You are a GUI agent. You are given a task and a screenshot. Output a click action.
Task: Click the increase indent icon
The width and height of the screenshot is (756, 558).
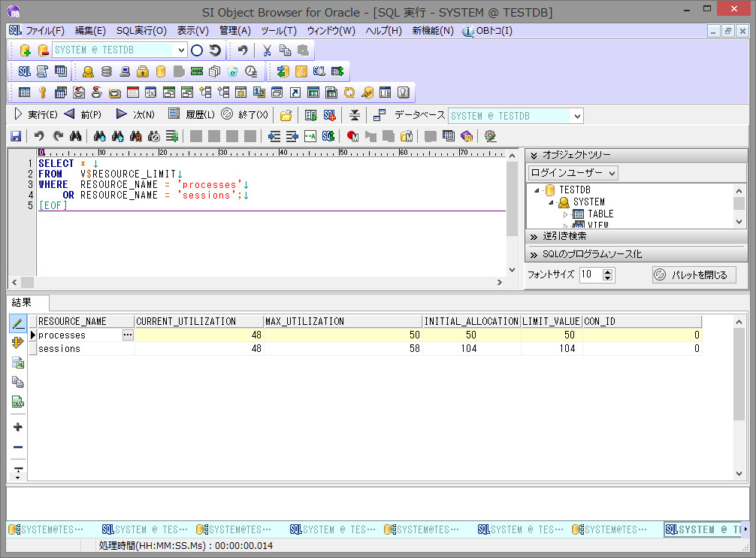[x=274, y=136]
